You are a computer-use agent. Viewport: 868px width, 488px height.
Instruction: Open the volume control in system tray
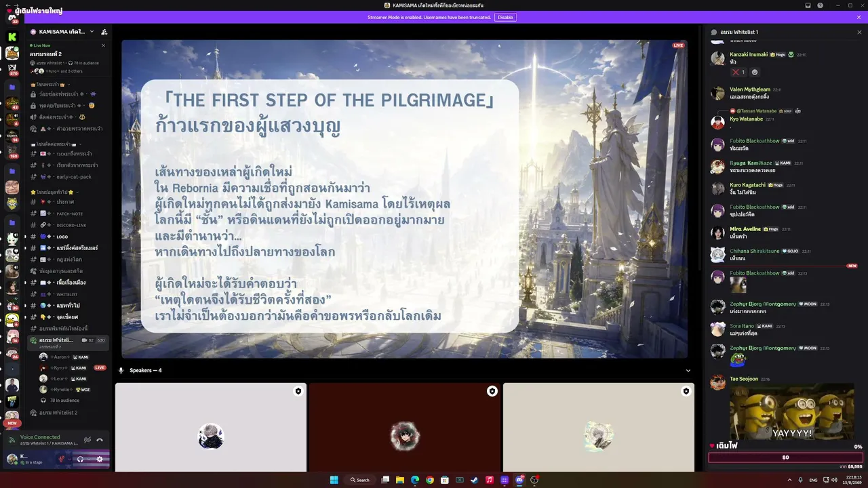(834, 480)
